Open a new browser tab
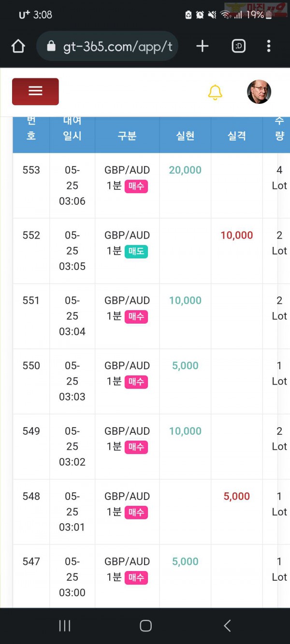This screenshot has height=644, width=290. coord(203,46)
